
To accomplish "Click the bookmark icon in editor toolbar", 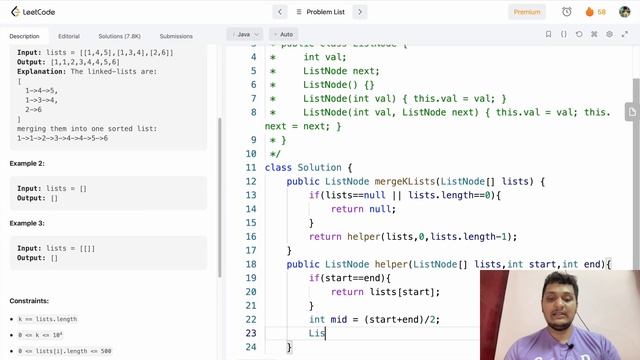I will tap(549, 34).
